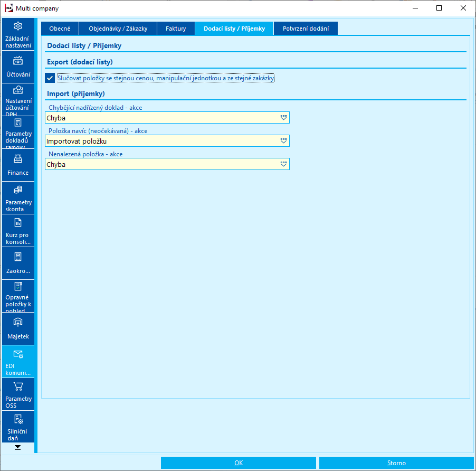Expand Chybějící nadřízený doklad dropdown arrow
The height and width of the screenshot is (471, 476).
click(x=283, y=118)
